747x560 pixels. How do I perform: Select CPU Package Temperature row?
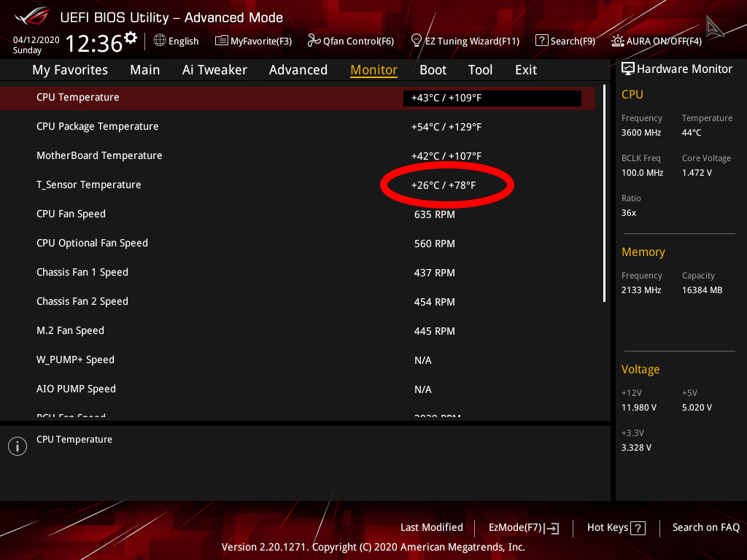pos(298,127)
